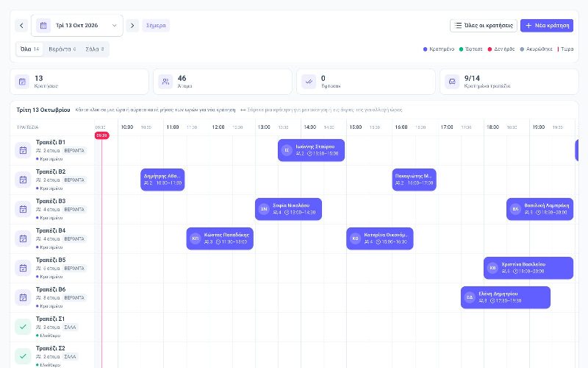Click the 12:00 time column header
Image resolution: width=588 pixels, height=368 pixels.
tap(218, 127)
